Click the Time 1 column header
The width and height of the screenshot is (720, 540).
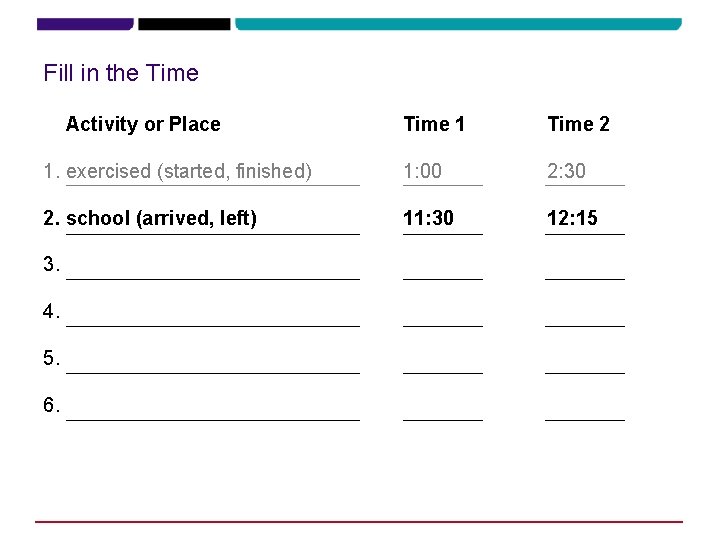pos(434,124)
